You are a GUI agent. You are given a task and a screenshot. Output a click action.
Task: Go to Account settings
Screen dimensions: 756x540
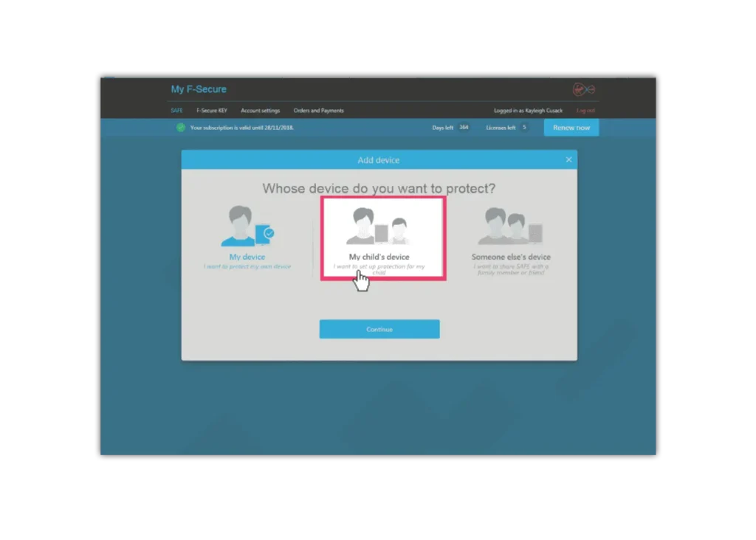[261, 111]
